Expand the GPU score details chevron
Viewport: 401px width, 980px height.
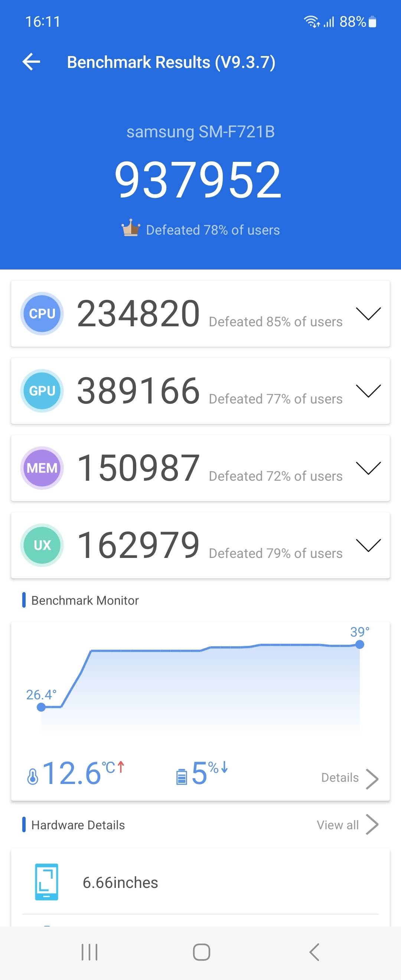(368, 391)
